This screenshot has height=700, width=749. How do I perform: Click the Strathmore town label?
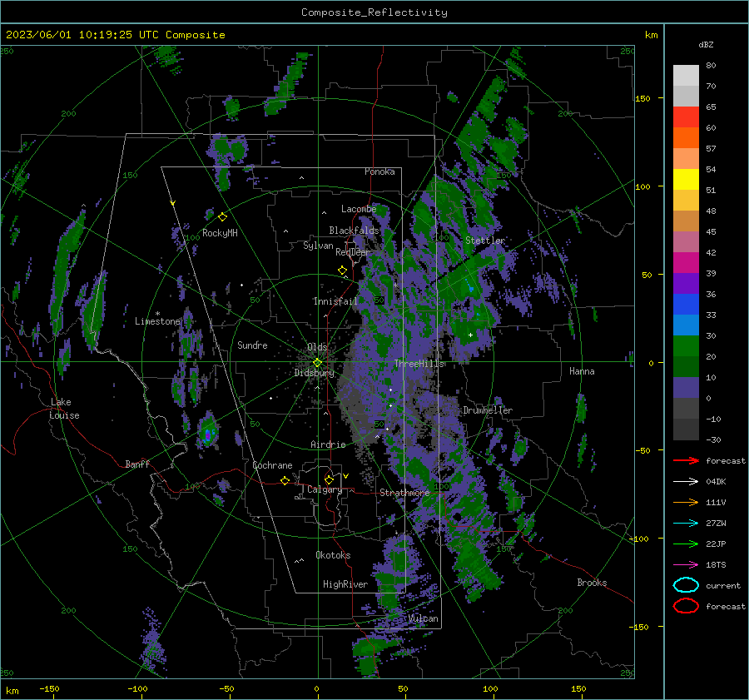pyautogui.click(x=404, y=493)
